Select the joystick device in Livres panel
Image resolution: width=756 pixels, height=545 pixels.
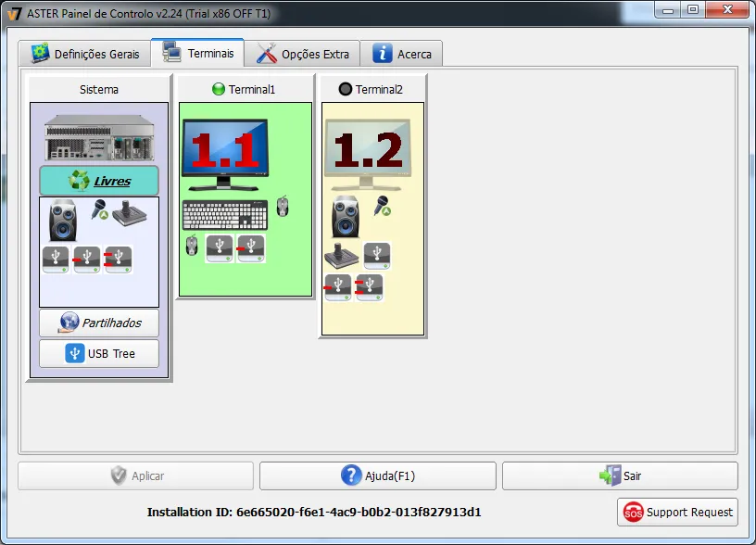pos(130,214)
